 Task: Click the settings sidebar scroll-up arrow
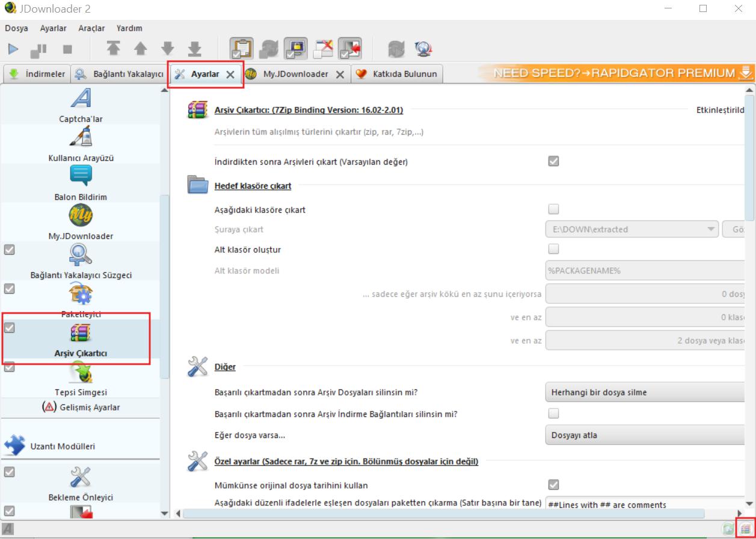coord(165,90)
